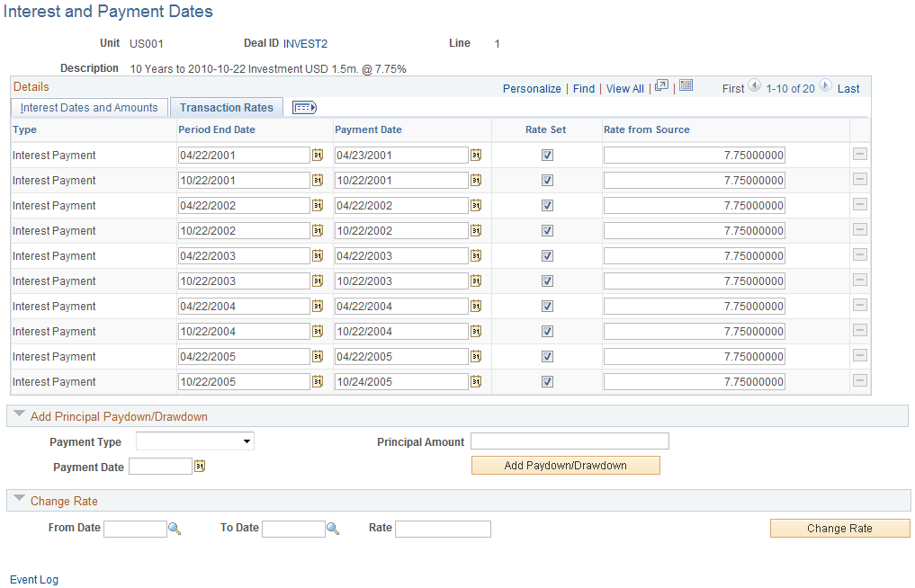Disable Rate Set on the 04/22/2003 row
915x588 pixels.
coord(547,255)
